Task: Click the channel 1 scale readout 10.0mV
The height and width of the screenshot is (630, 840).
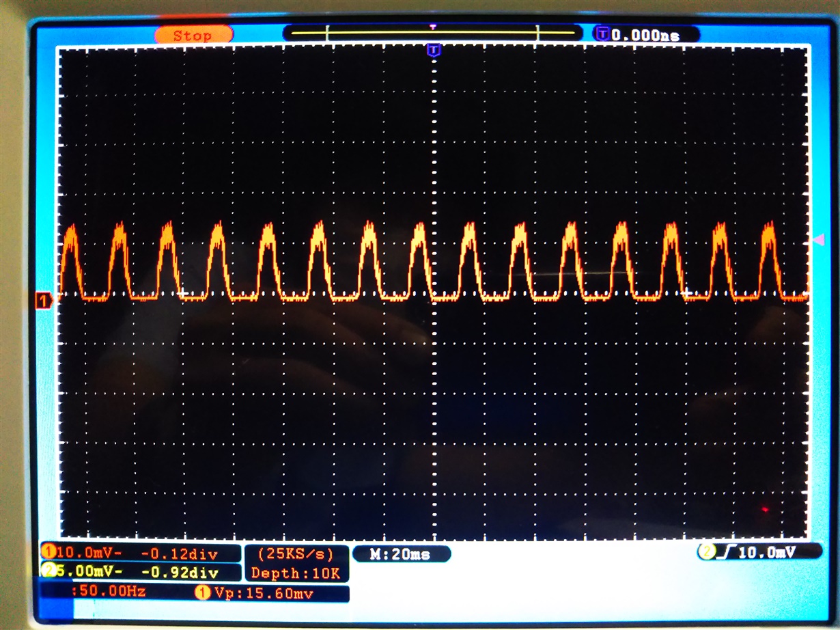Action: coord(89,553)
